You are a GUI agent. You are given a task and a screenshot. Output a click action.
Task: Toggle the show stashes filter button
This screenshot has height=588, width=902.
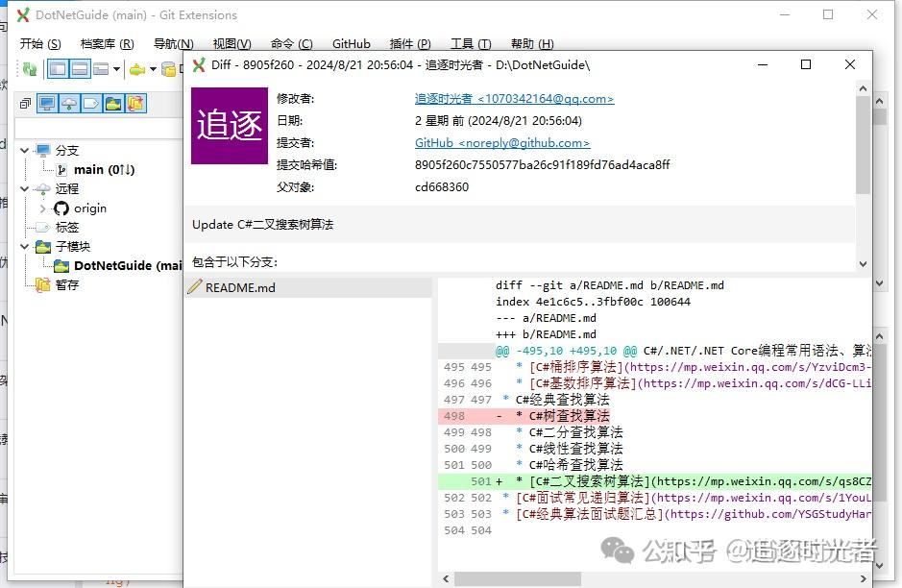135,104
